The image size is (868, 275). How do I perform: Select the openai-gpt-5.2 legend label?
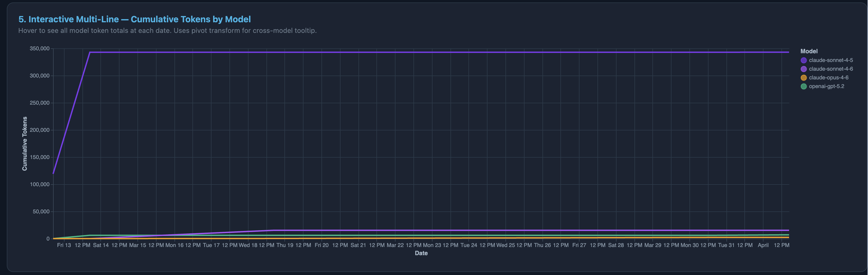pyautogui.click(x=827, y=86)
